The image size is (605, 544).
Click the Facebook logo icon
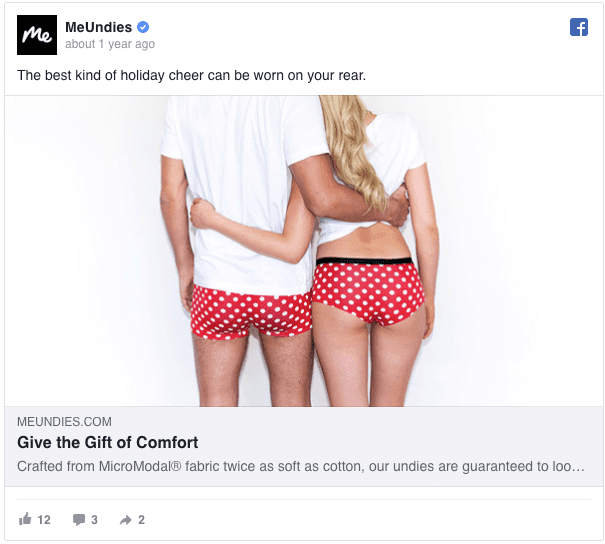click(x=579, y=27)
